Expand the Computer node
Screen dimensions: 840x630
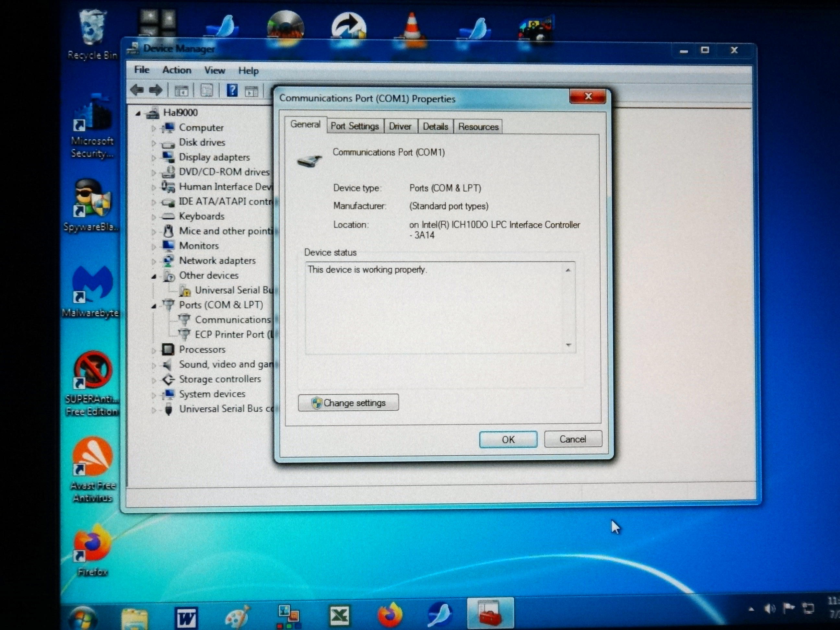coord(153,128)
